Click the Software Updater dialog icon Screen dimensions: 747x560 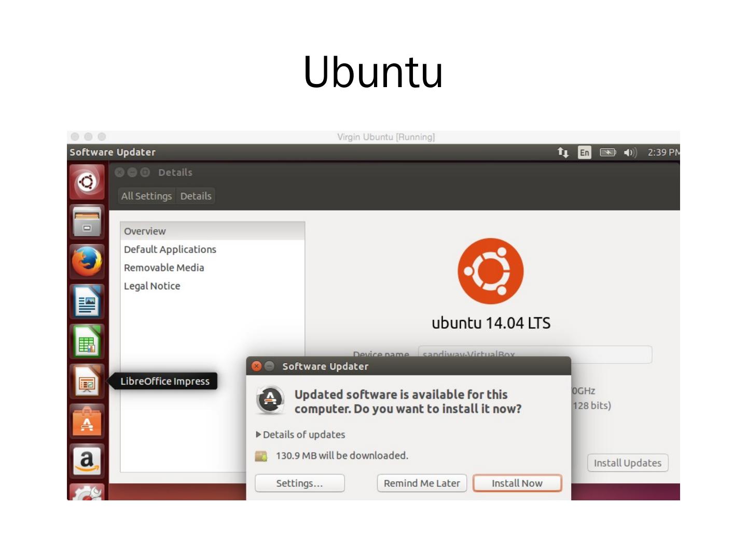(270, 400)
